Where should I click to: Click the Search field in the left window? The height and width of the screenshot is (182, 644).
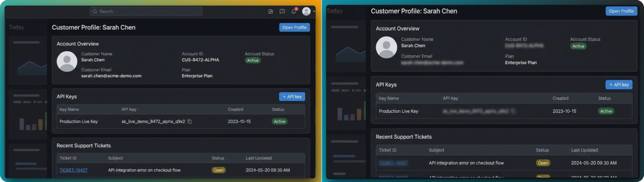(146, 11)
